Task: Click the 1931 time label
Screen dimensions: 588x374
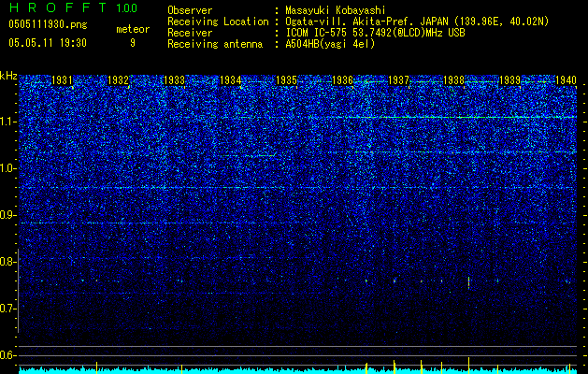Action: [x=62, y=80]
